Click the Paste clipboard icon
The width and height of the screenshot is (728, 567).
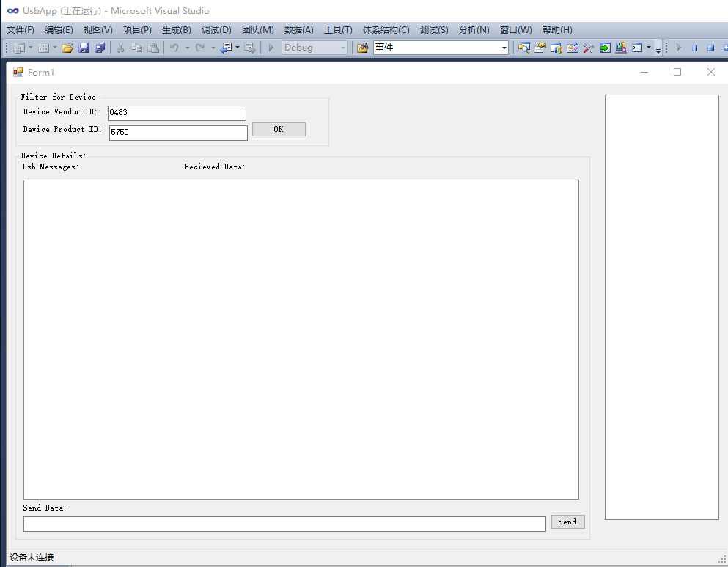click(x=153, y=48)
